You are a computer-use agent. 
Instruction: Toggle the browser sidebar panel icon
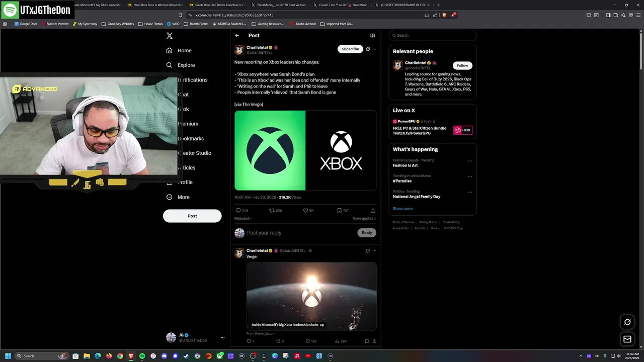pyautogui.click(x=608, y=15)
